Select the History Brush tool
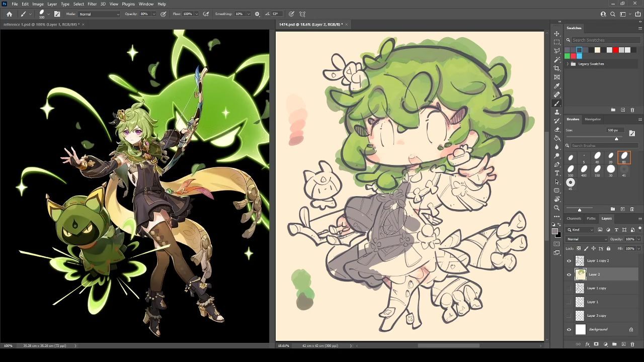This screenshot has height=362, width=644. pyautogui.click(x=557, y=121)
